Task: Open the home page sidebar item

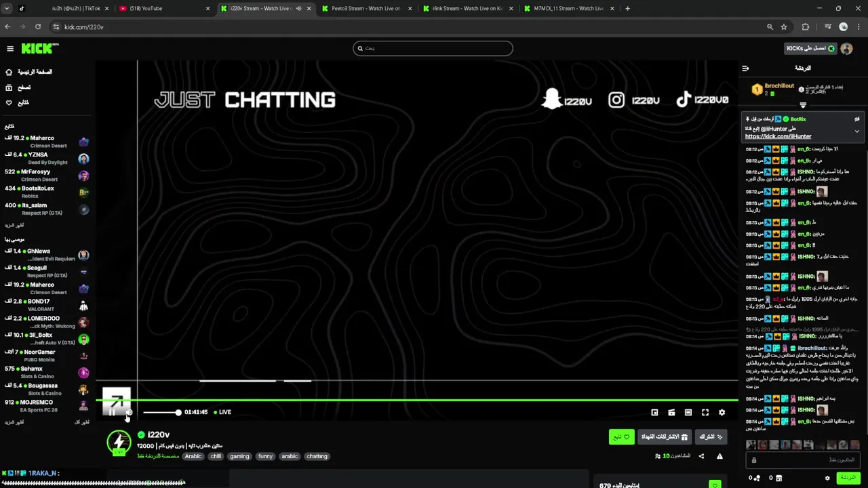Action: tap(28, 72)
